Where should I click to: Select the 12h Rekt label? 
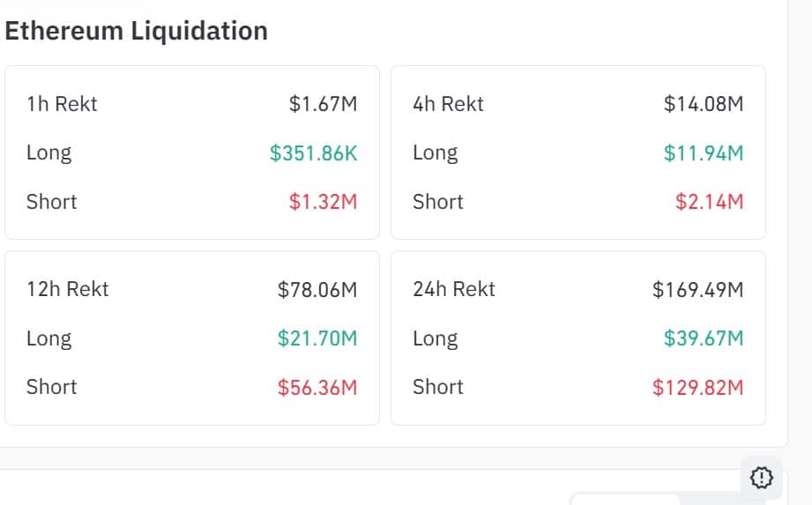tap(68, 289)
